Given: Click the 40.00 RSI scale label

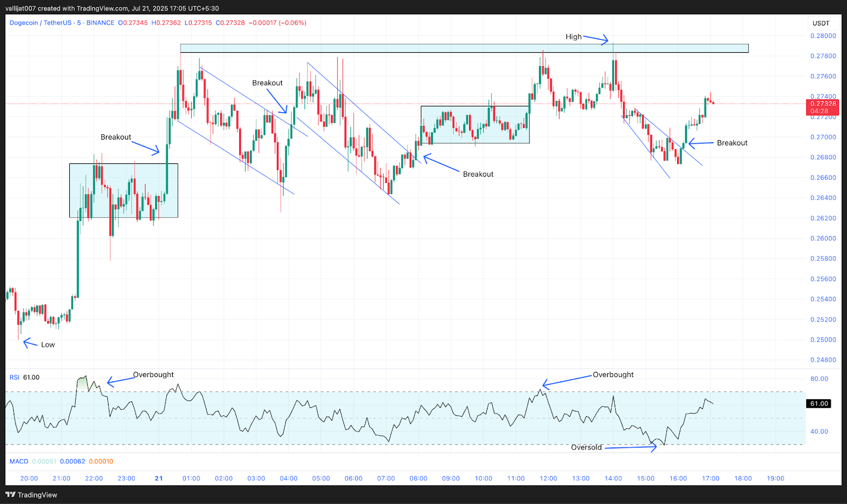Looking at the screenshot, I should point(819,432).
